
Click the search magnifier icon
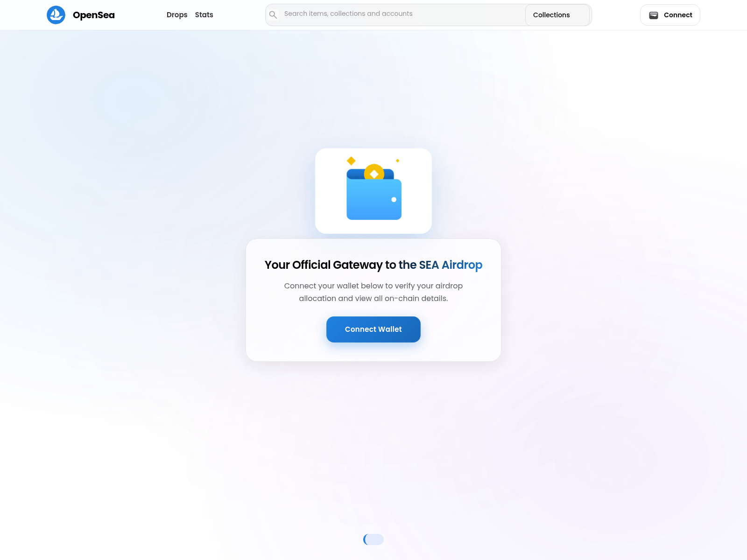(273, 15)
